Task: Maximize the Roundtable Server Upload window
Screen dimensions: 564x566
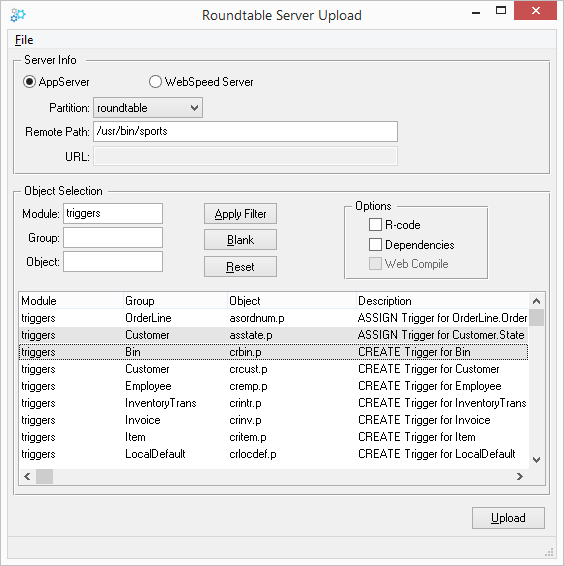Action: pos(501,11)
